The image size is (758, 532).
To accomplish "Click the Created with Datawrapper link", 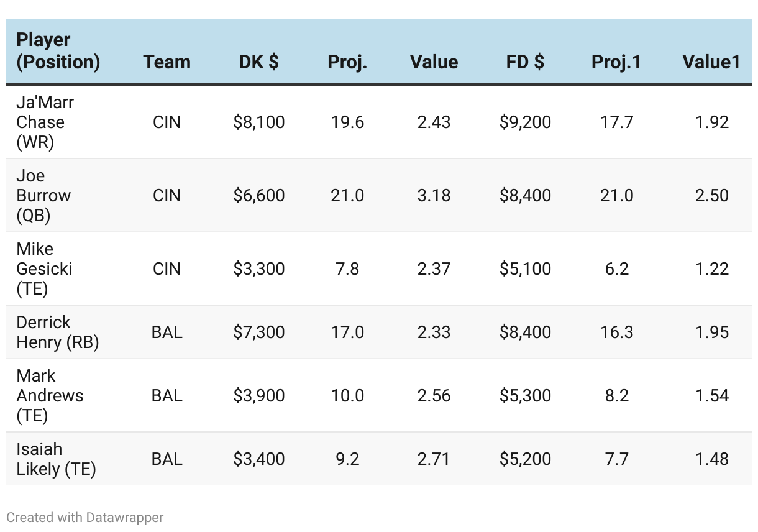I will 85,517.
